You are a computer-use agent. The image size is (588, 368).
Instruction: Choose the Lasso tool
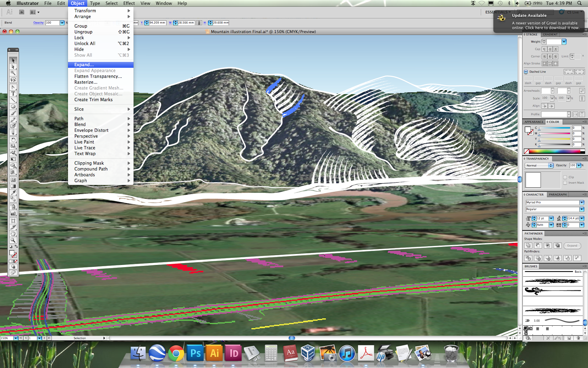pyautogui.click(x=13, y=79)
